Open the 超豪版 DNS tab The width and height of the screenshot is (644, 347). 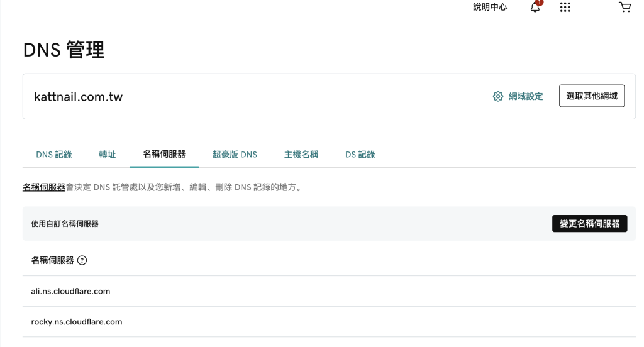pos(235,155)
